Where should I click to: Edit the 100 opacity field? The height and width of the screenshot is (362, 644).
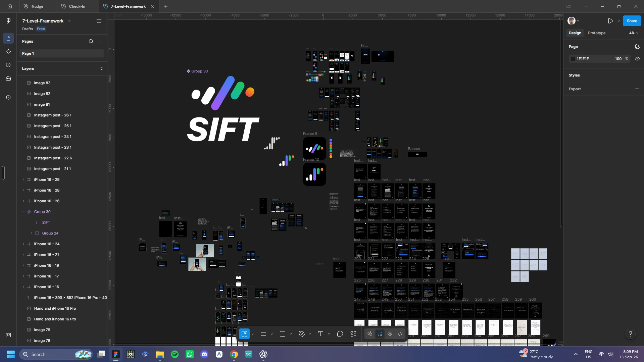tap(618, 59)
